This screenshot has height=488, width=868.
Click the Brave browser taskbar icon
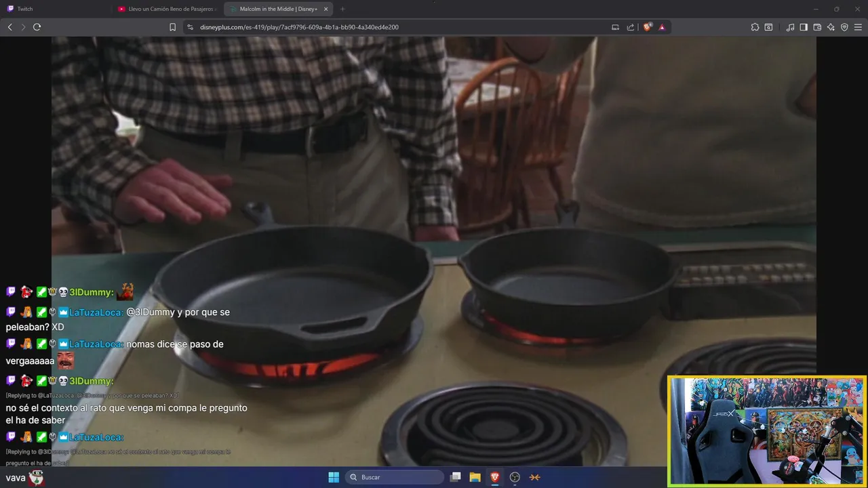(495, 477)
